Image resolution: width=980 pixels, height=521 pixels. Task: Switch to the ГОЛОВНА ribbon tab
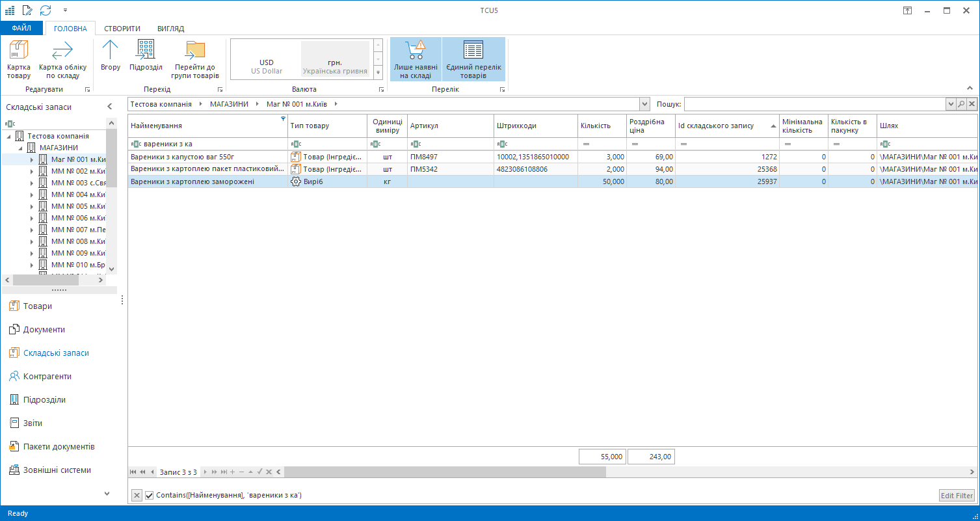point(70,29)
